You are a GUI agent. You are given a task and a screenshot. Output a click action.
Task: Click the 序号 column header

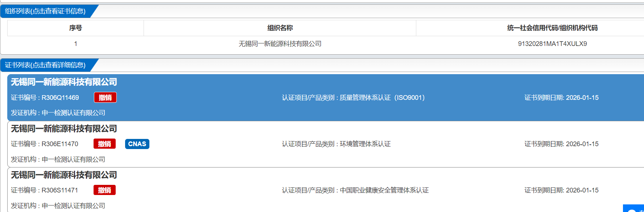coord(75,28)
